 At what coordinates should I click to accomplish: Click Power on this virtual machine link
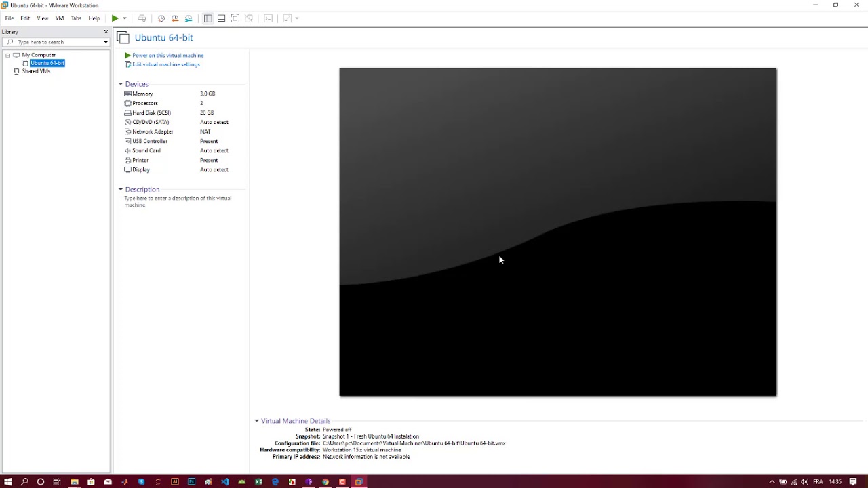tap(167, 56)
